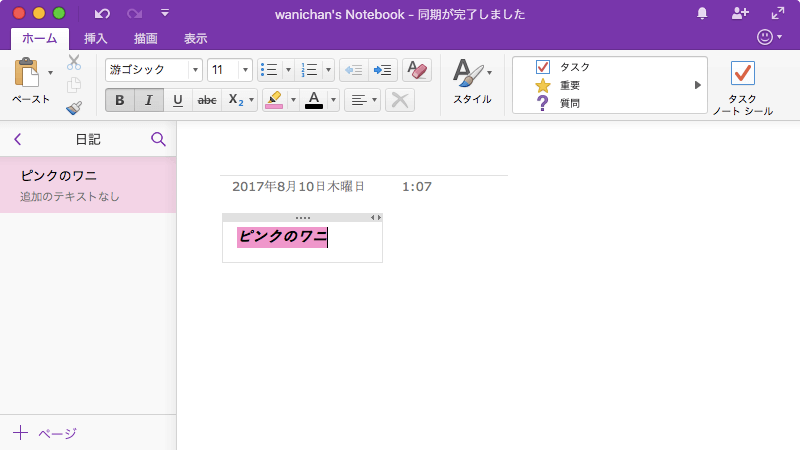This screenshot has height=450, width=800.
Task: Switch to the 挿入 tab
Action: coord(95,38)
